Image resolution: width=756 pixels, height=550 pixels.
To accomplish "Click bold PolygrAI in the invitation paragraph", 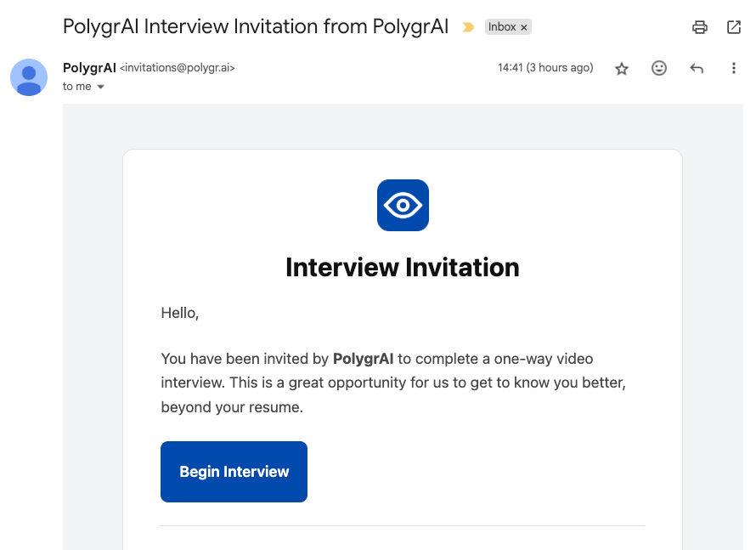I will click(363, 359).
